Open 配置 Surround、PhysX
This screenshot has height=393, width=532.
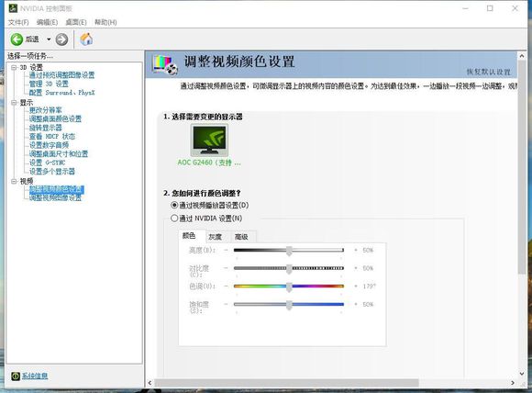[x=61, y=93]
